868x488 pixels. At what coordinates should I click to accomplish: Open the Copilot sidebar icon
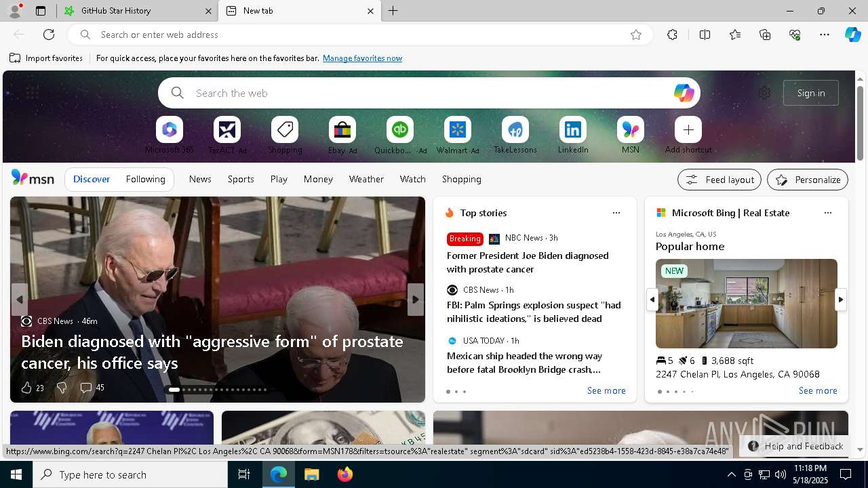pos(852,35)
